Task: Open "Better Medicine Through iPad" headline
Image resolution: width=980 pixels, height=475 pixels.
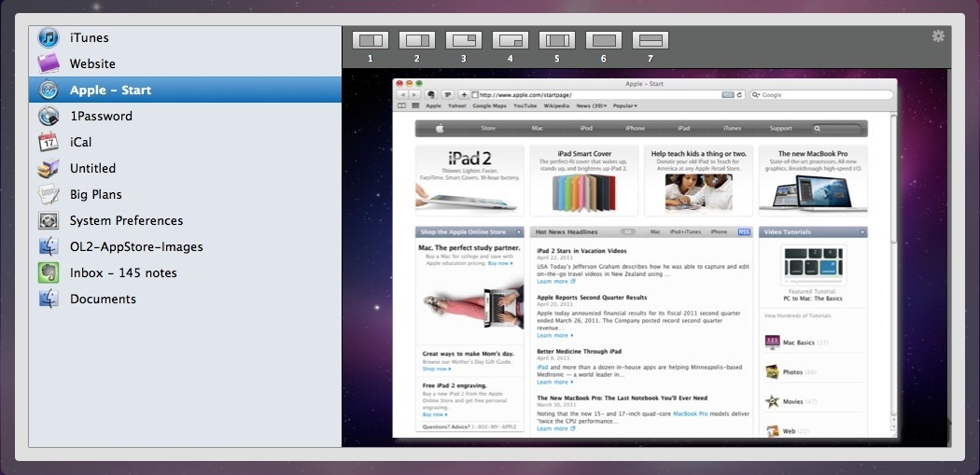Action: (x=579, y=351)
